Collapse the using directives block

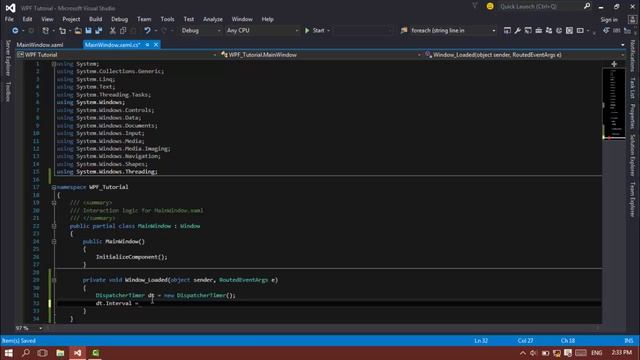[53, 64]
